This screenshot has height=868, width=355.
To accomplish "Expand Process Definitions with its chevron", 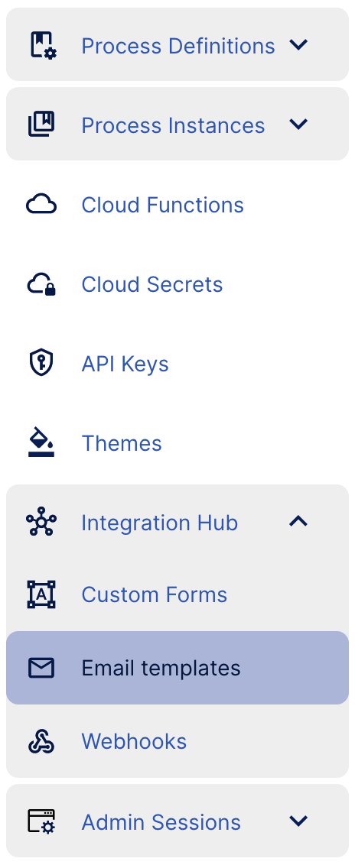I will click(x=298, y=45).
